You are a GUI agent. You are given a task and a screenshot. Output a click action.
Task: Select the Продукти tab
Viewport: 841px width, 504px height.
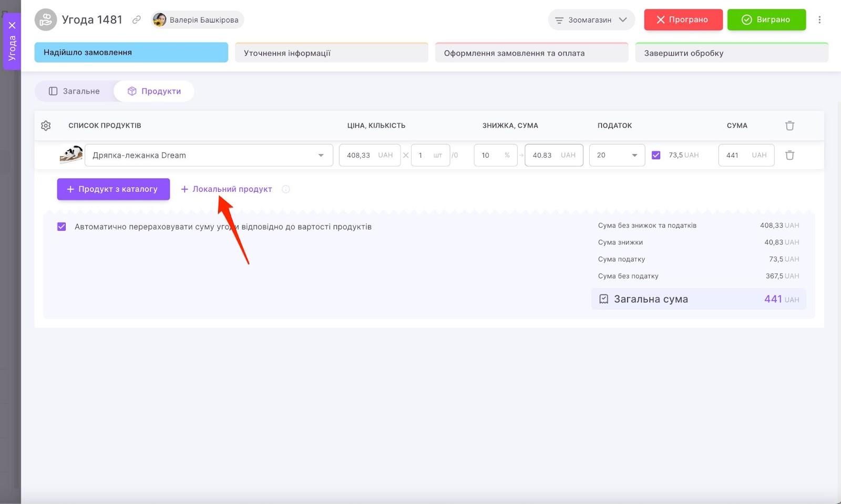pos(154,91)
